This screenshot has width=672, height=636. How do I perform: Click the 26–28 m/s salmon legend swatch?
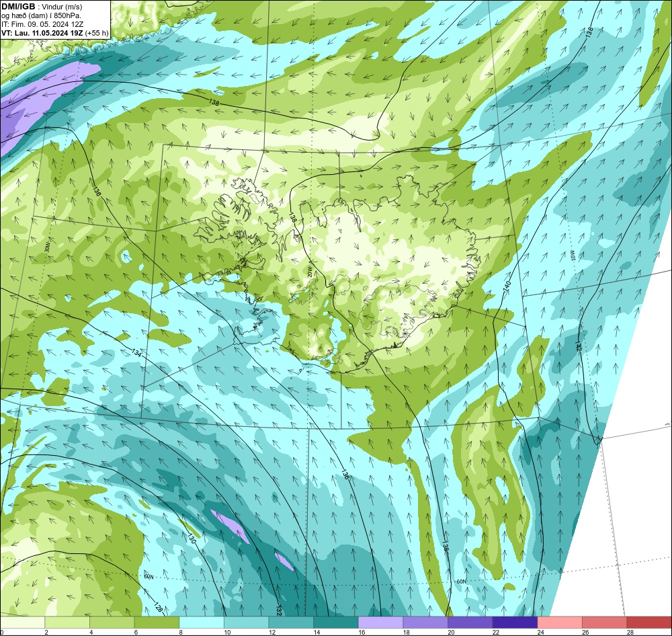[605, 623]
